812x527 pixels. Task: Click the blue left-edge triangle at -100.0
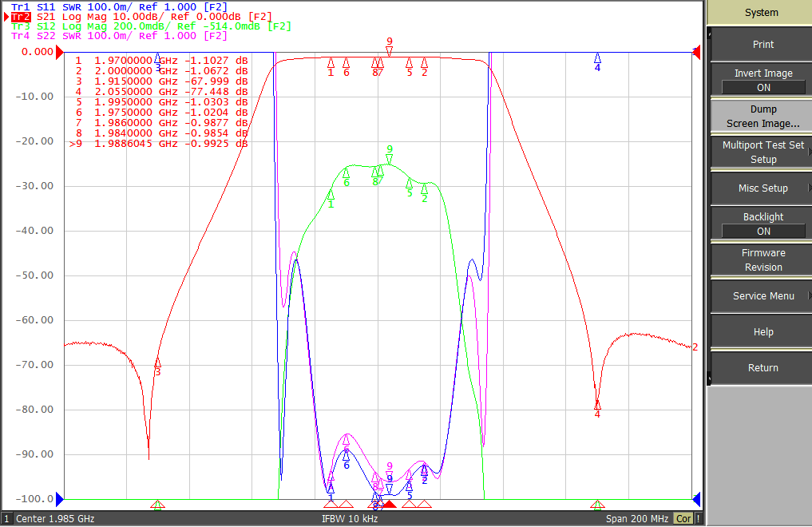coord(60,499)
